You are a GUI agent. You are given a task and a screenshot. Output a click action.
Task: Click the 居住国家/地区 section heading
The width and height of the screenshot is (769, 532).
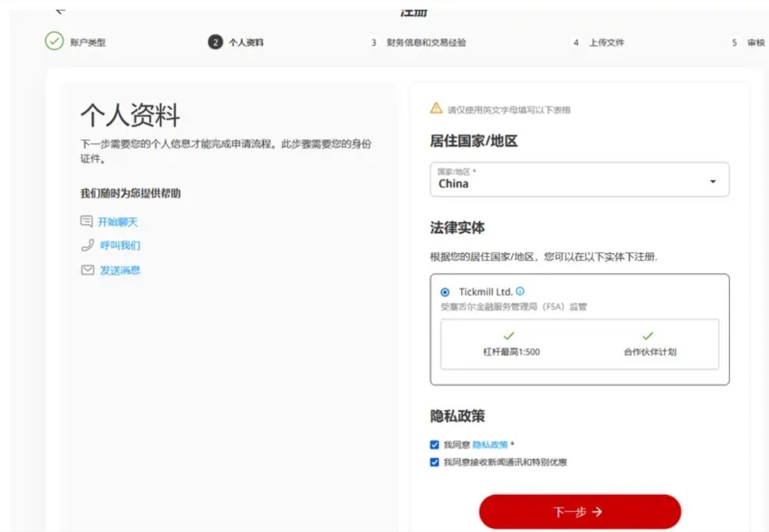(474, 141)
